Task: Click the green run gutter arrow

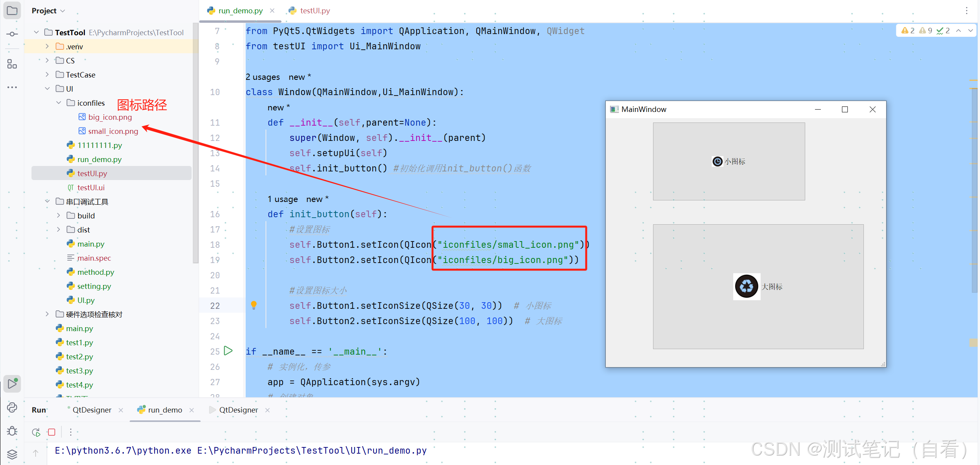Action: [x=228, y=351]
